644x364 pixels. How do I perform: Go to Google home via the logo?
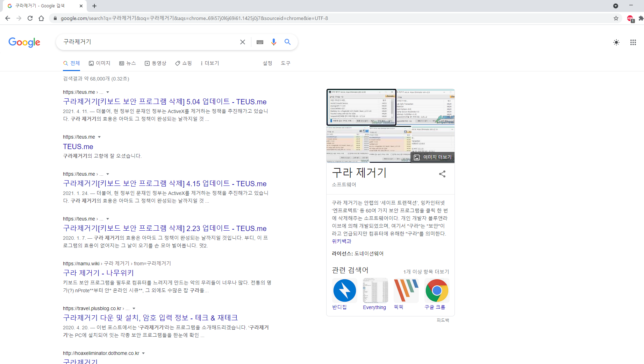[x=24, y=42]
